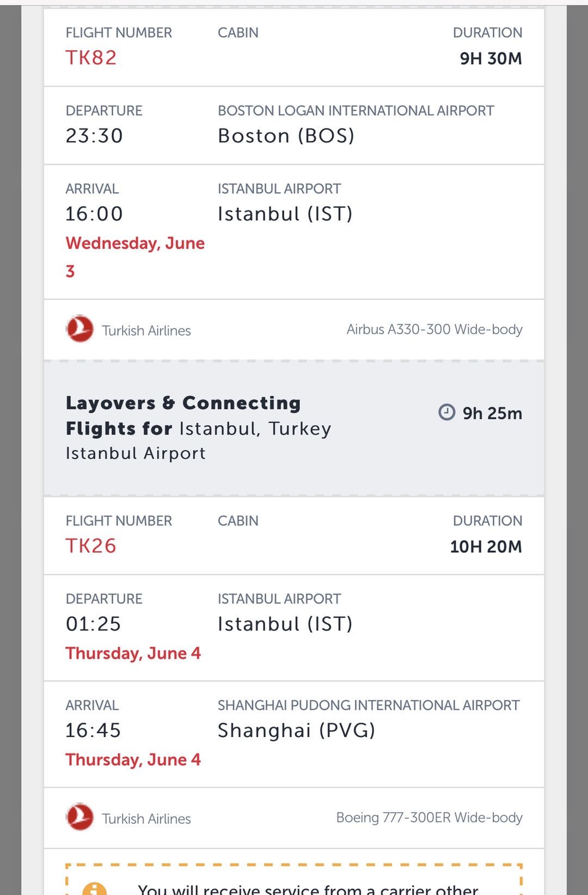
Task: Select the Shanghai (PVG) arrival city
Action: (296, 730)
